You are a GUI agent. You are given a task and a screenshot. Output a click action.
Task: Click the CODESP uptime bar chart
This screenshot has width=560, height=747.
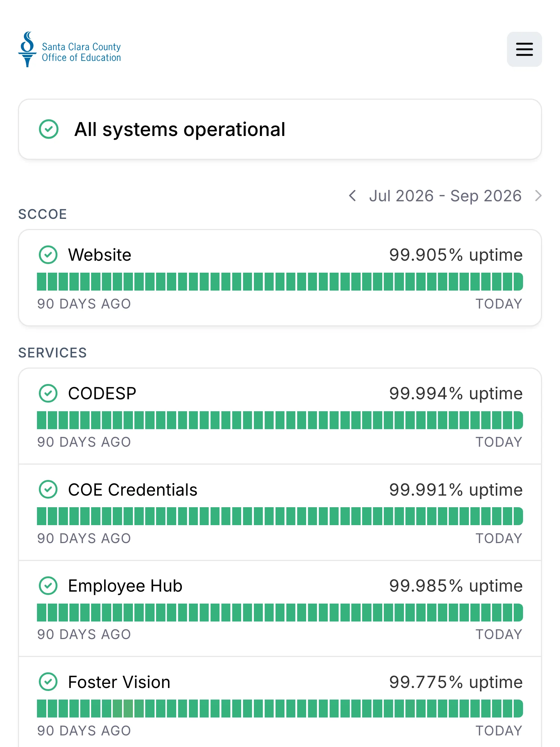pyautogui.click(x=280, y=420)
